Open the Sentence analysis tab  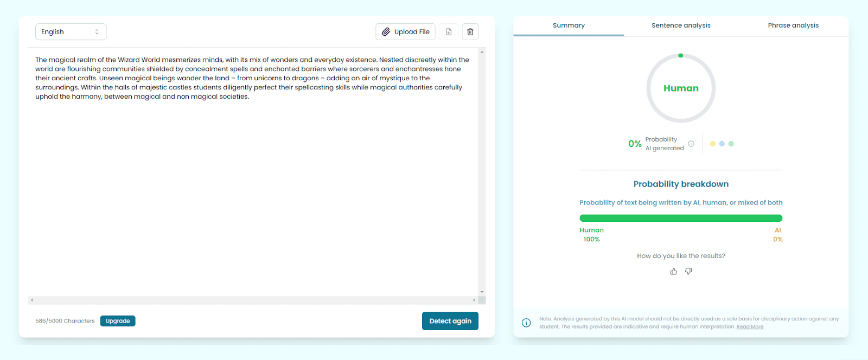tap(681, 25)
